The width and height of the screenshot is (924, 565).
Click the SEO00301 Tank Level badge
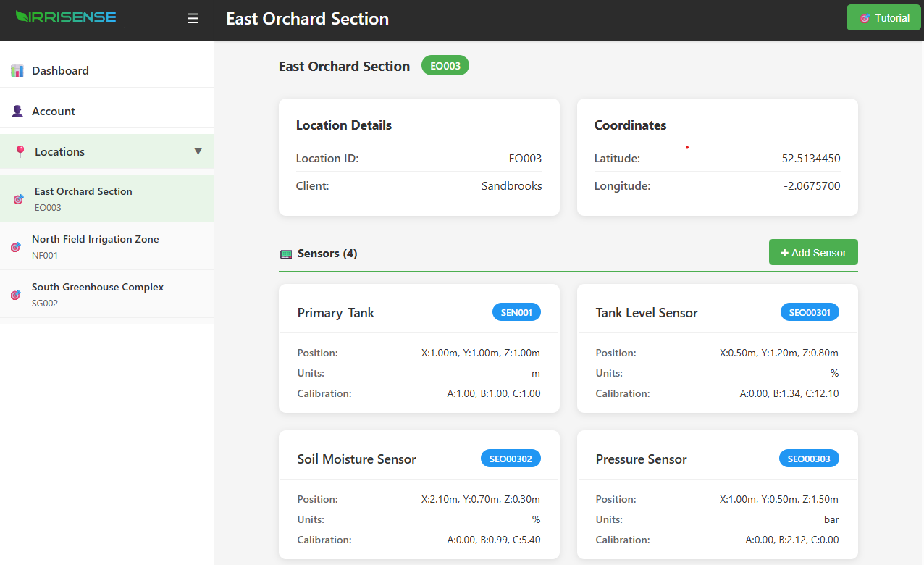[810, 313]
